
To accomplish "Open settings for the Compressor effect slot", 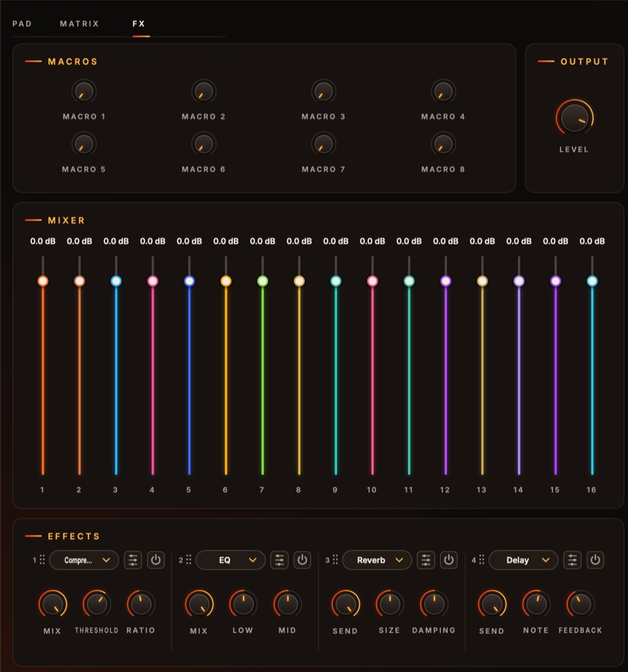I will click(133, 560).
